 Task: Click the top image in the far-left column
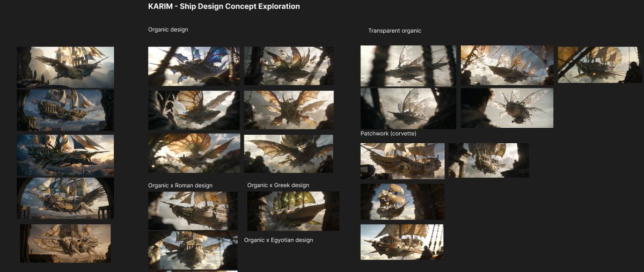65,67
